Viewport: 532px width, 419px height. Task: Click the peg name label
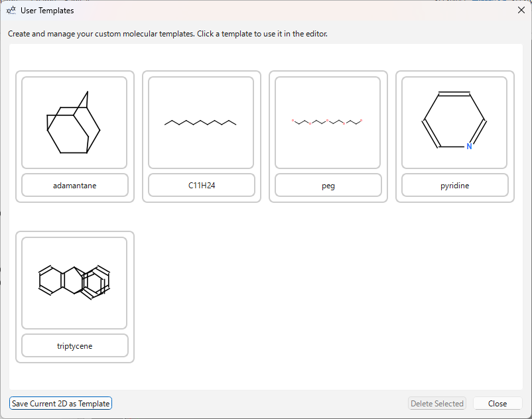(328, 186)
